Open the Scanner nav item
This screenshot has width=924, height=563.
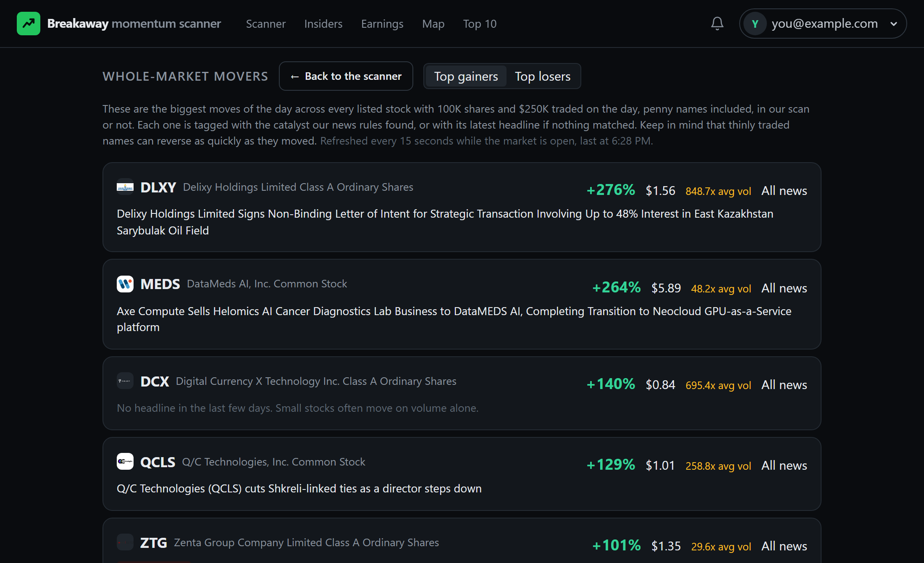(266, 24)
